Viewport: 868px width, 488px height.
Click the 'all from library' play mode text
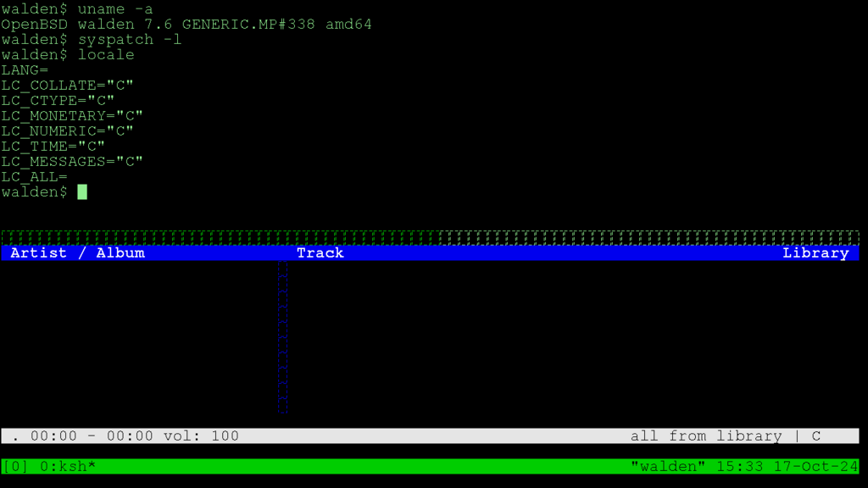click(x=705, y=436)
